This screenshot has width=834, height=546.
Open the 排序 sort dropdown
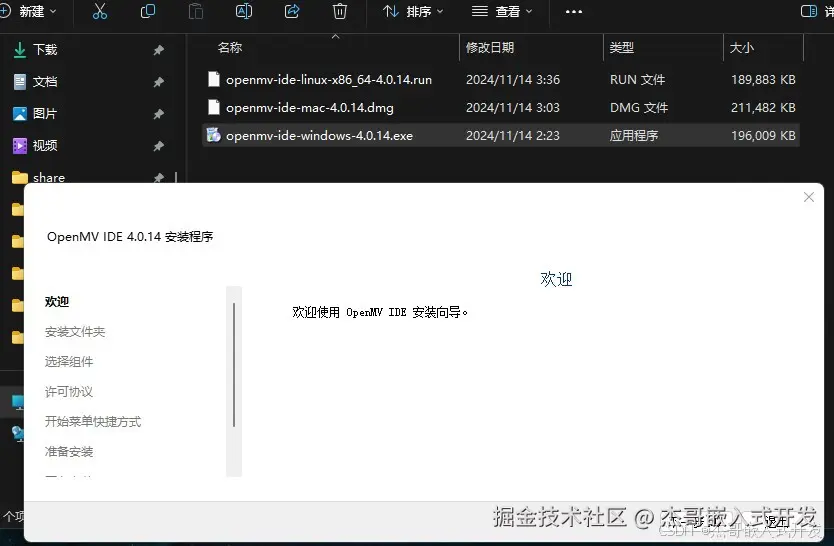413,11
